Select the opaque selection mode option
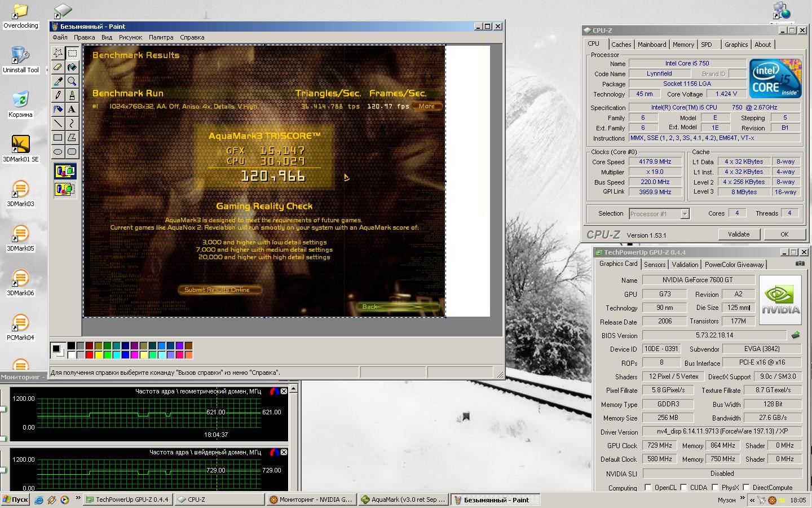Viewport: 812px width, 508px height. click(65, 171)
